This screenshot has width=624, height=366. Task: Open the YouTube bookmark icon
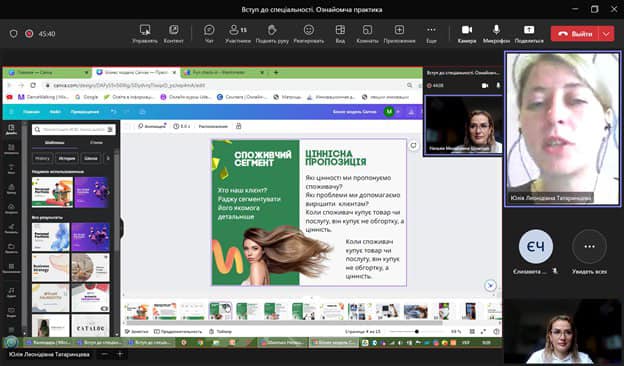[10, 97]
